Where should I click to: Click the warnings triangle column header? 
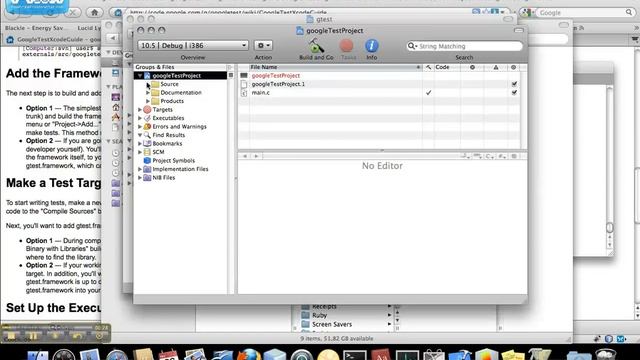(x=496, y=67)
